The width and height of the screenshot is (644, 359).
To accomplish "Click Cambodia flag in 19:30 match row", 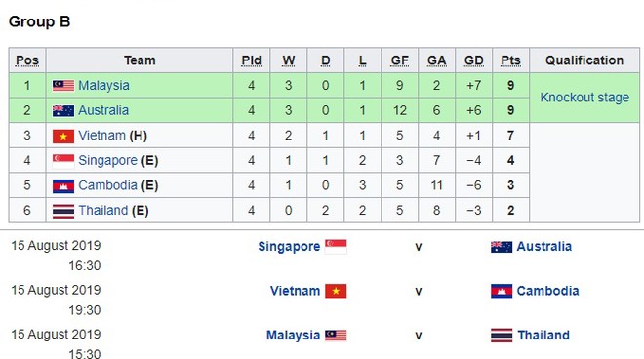I will point(502,291).
